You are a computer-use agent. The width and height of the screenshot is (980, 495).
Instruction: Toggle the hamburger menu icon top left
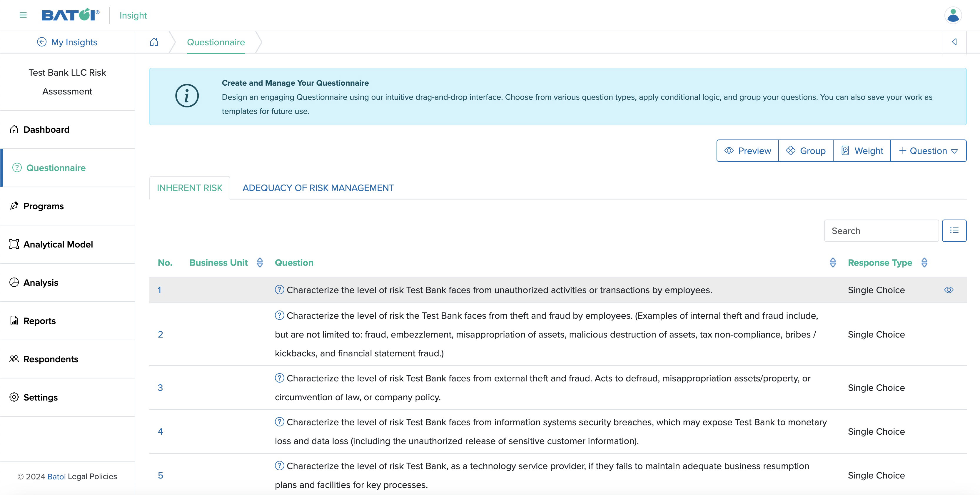coord(23,15)
